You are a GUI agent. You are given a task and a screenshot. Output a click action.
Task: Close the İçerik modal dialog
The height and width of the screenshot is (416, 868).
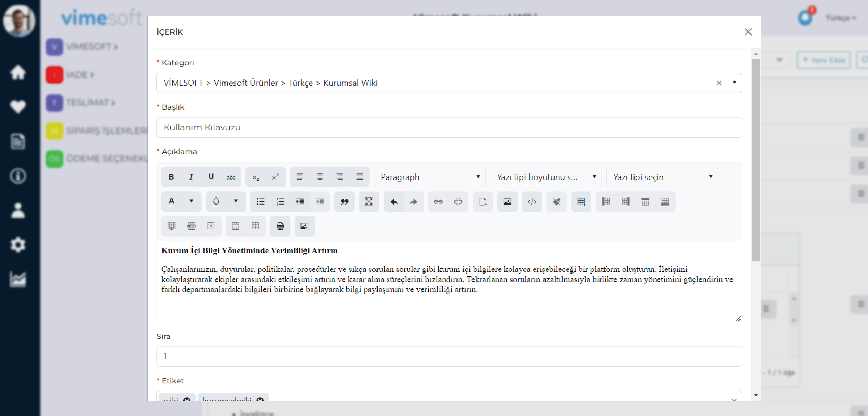(748, 31)
